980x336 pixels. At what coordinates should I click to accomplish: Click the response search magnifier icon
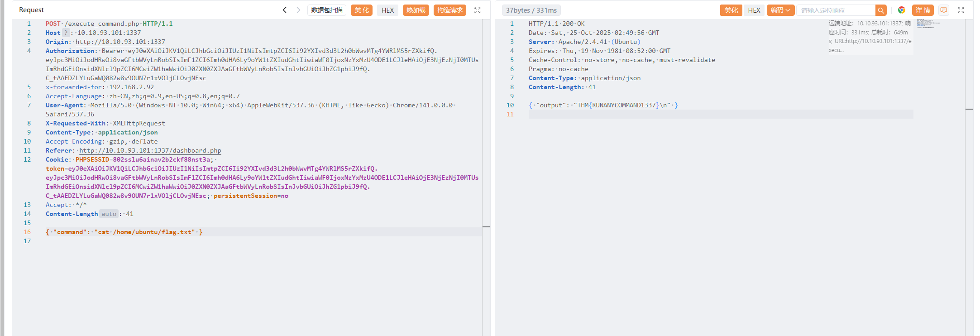pyautogui.click(x=880, y=10)
